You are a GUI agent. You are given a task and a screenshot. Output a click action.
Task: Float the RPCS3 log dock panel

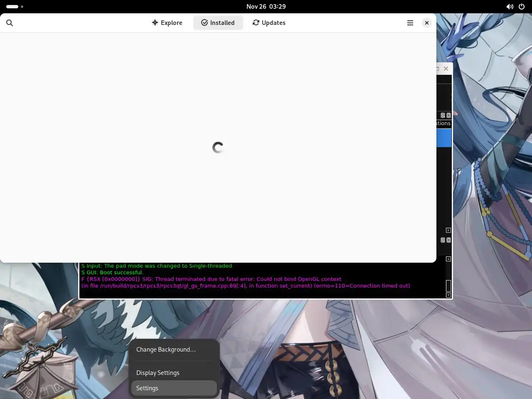click(443, 240)
